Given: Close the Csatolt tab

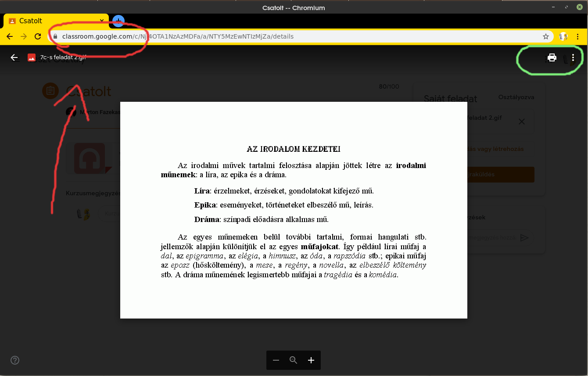Looking at the screenshot, I should point(102,21).
